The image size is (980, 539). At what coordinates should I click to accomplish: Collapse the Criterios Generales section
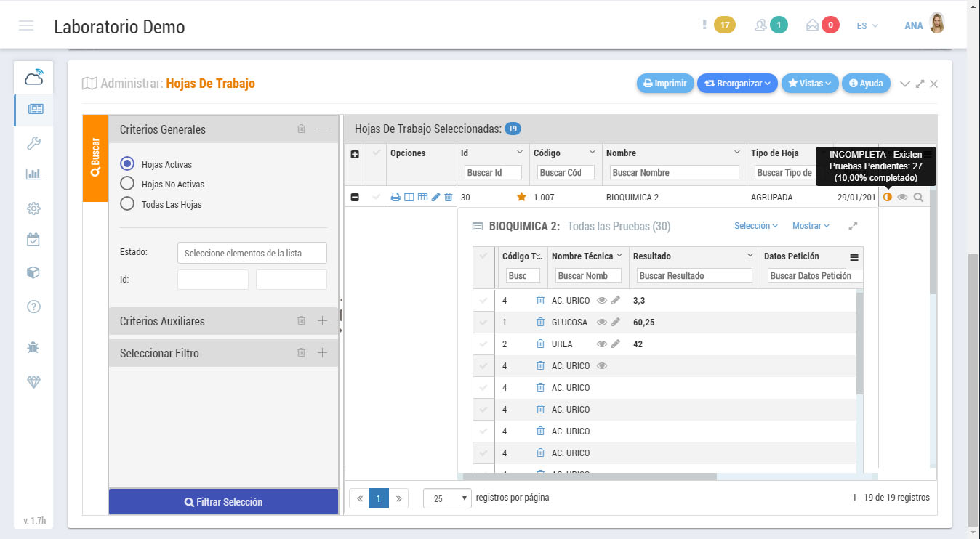323,129
